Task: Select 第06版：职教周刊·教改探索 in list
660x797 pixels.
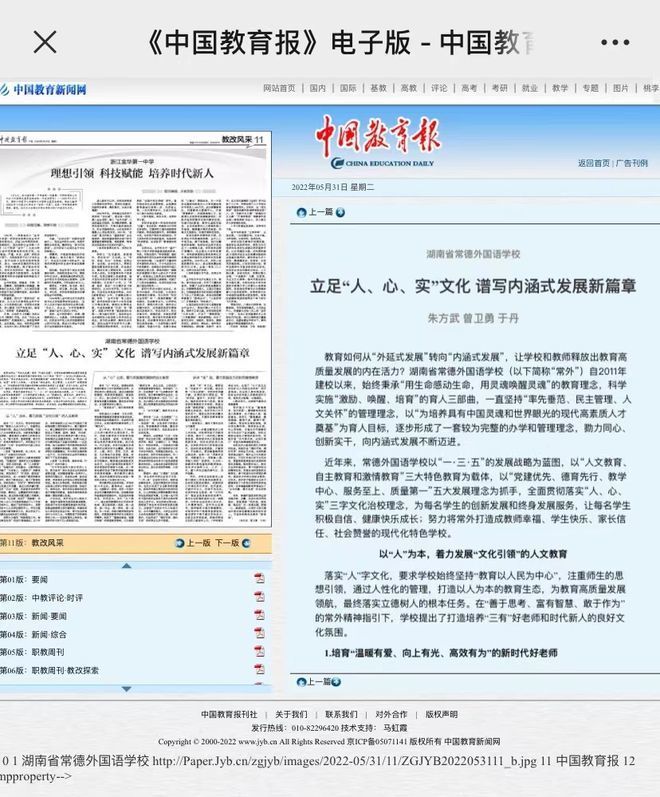Action: pyautogui.click(x=49, y=670)
